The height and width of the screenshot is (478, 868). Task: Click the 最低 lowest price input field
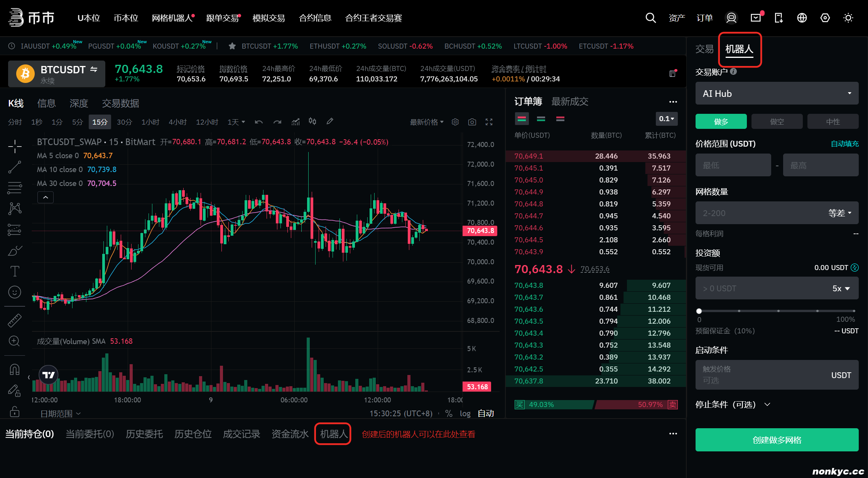point(733,166)
